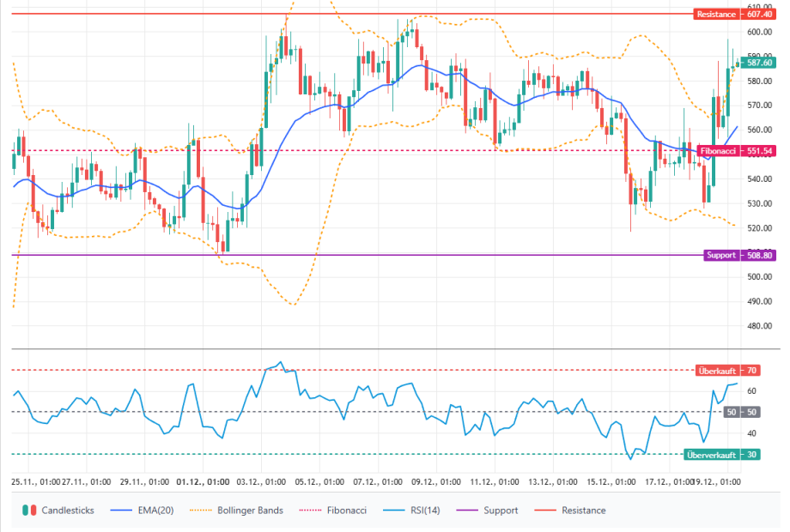Click the red Resistance legend item
Viewport: 790px width, 532px height.
[572, 511]
